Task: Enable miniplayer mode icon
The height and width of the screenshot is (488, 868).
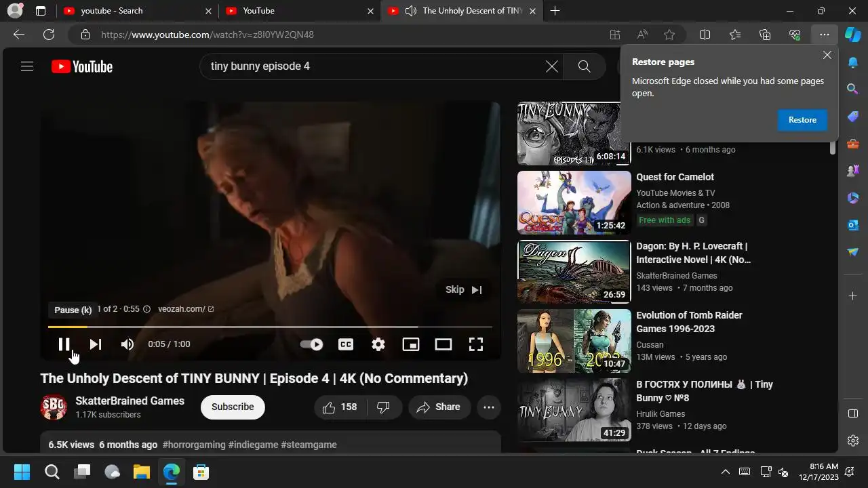Action: [x=411, y=344]
